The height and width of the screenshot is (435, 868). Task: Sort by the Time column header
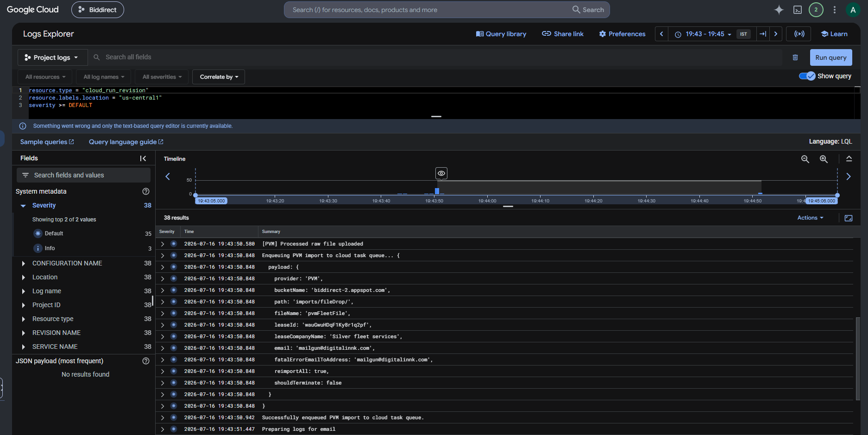[189, 232]
